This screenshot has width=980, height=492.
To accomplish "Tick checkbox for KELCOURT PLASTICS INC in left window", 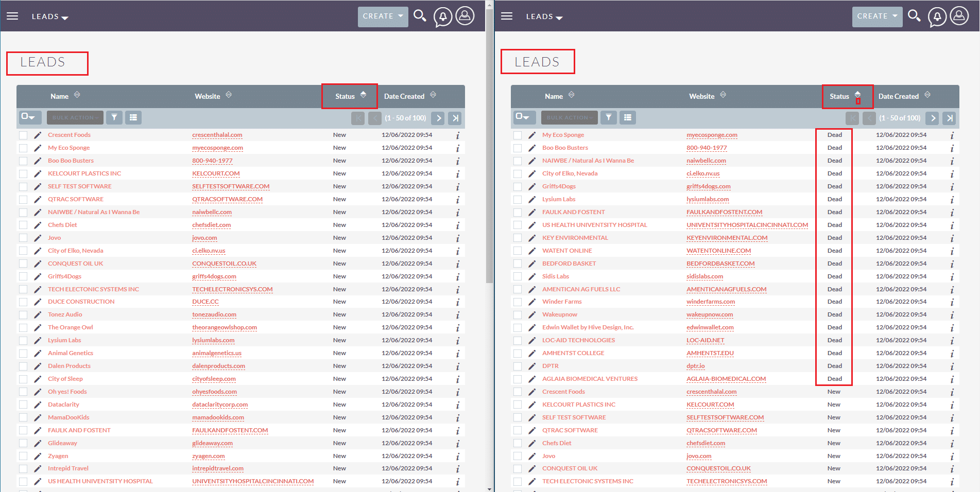I will [23, 174].
